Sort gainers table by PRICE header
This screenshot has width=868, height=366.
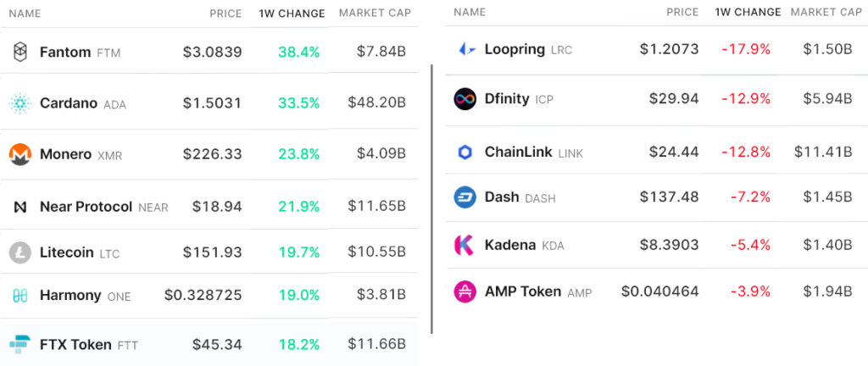[x=225, y=14]
